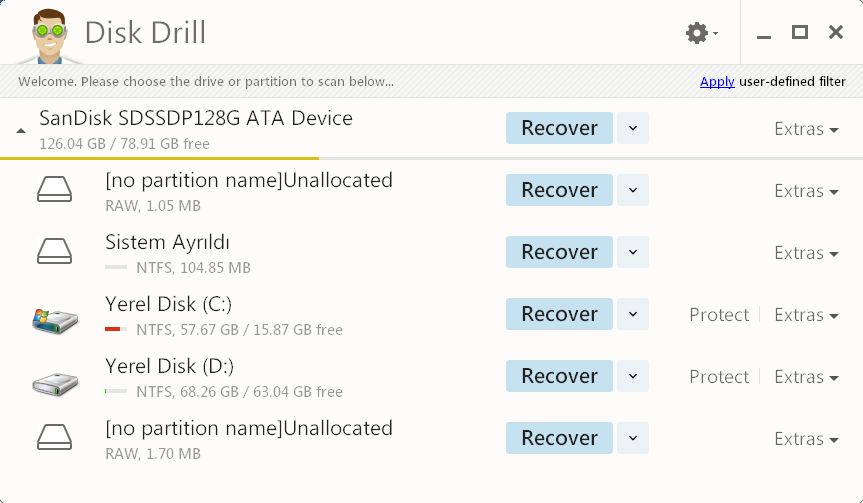Open Extras menu for Yerel Disk (C:)
The image size is (863, 503).
click(806, 315)
